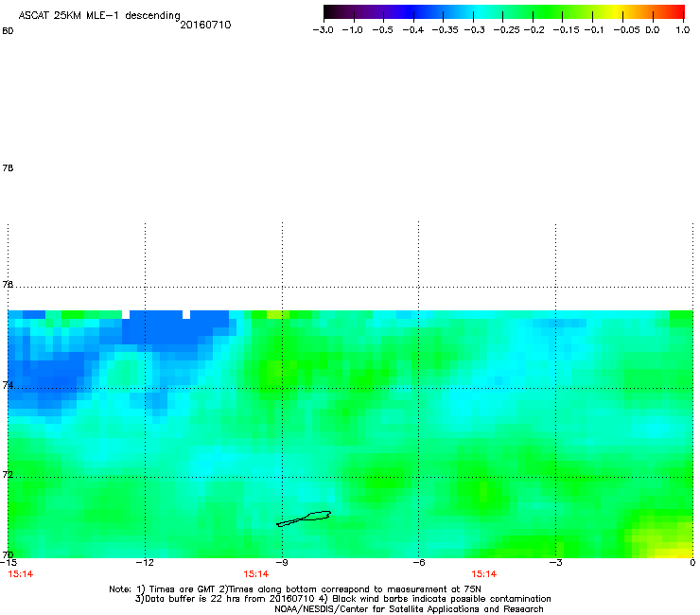This screenshot has height=615, width=700.
Task: Click the -0.4 color scale label
Action: 413,30
